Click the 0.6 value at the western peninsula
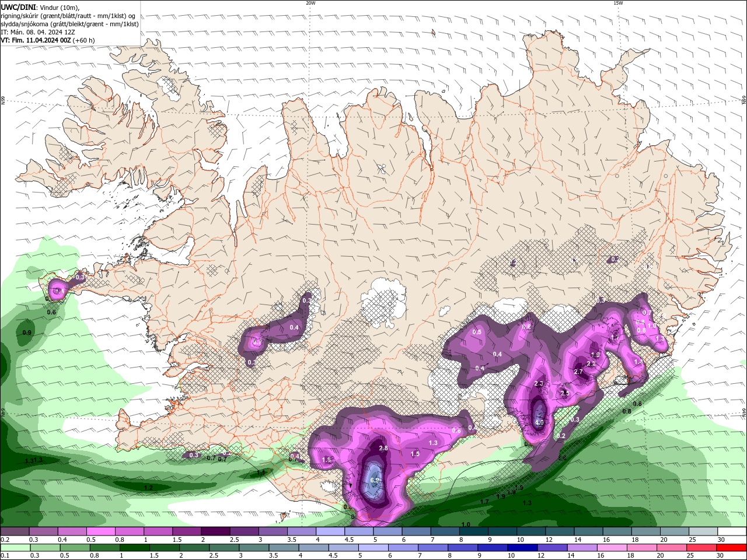This screenshot has width=747, height=560. point(51,312)
